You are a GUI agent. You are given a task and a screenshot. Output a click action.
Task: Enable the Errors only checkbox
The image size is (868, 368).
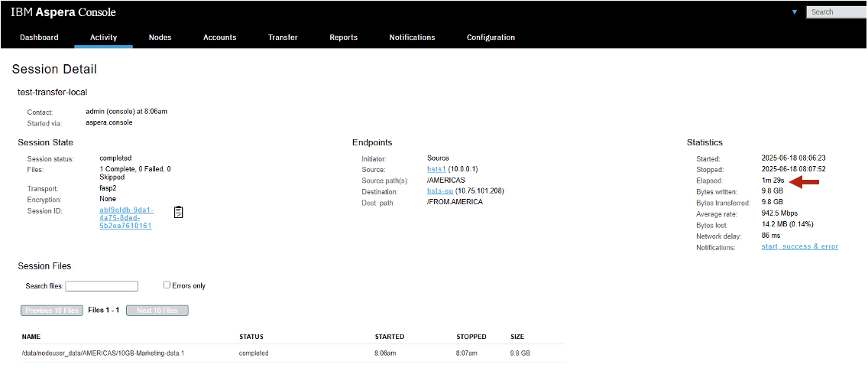coord(167,285)
